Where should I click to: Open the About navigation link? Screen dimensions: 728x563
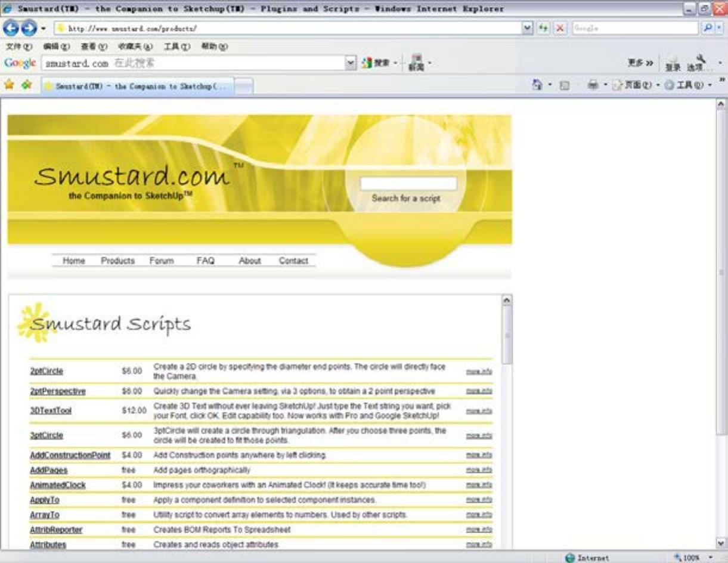(250, 261)
